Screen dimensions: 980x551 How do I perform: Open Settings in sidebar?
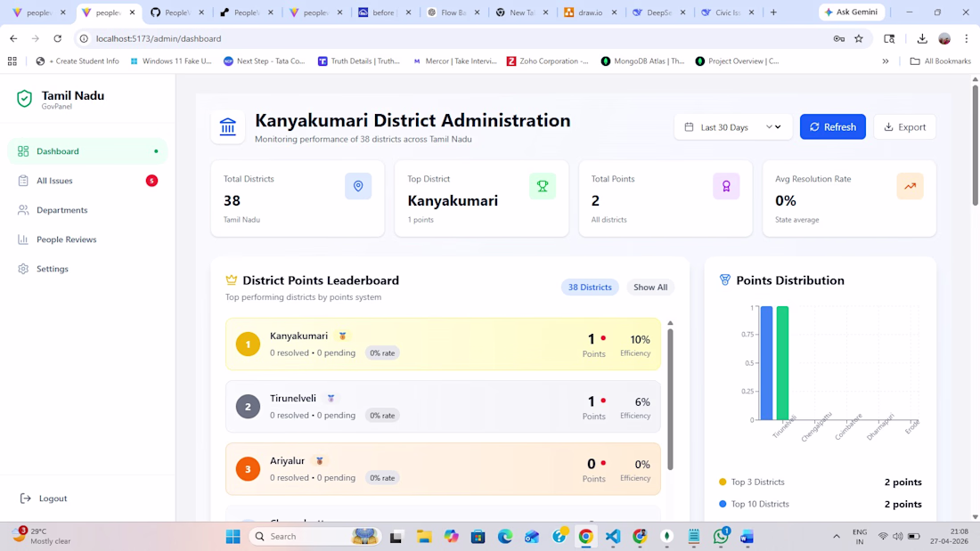(x=87, y=269)
